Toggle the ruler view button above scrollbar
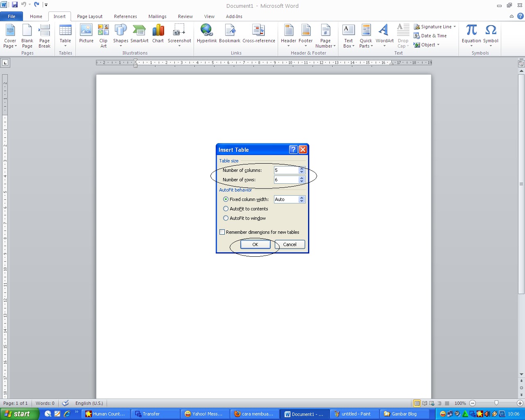This screenshot has width=525, height=420. [x=521, y=64]
